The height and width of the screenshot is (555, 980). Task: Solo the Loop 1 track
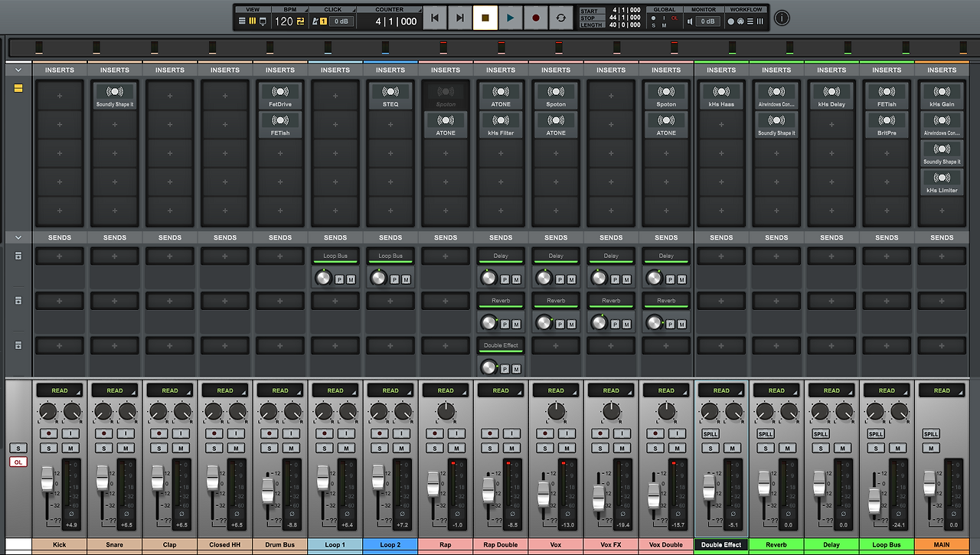tap(325, 448)
